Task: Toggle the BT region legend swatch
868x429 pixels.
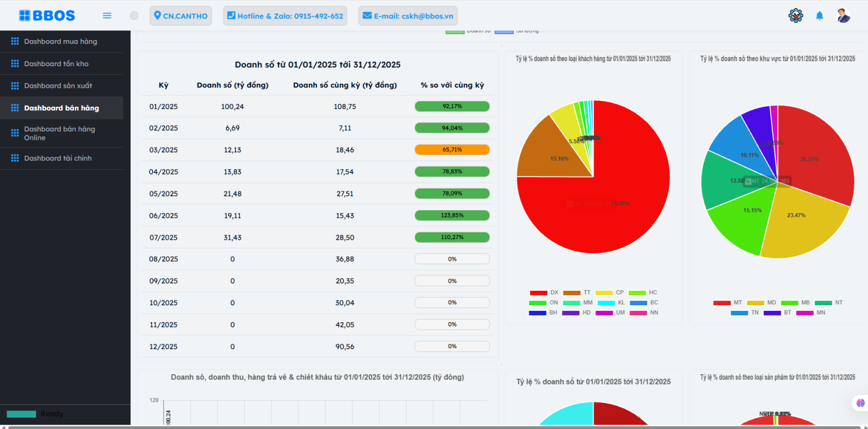Action: [773, 313]
